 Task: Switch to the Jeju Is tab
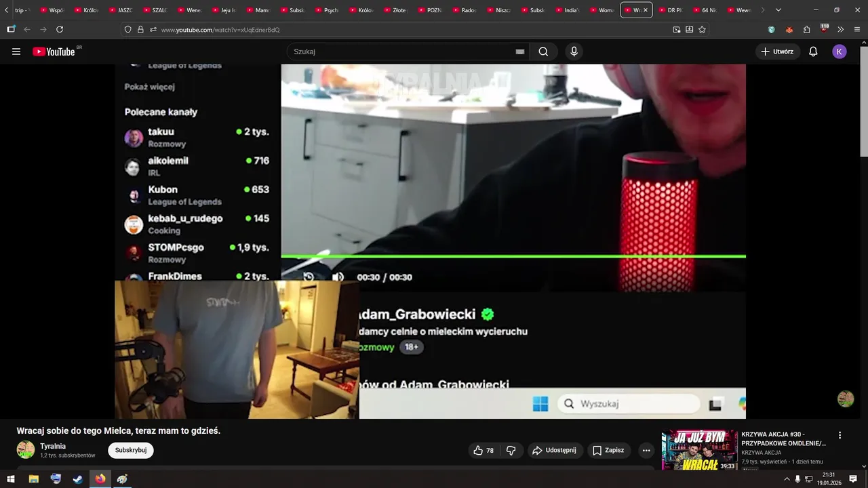224,10
